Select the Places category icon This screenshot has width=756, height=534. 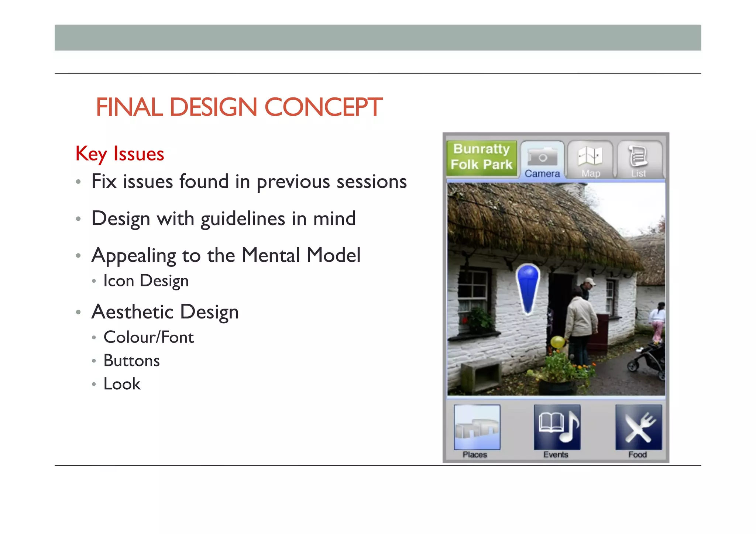477,427
